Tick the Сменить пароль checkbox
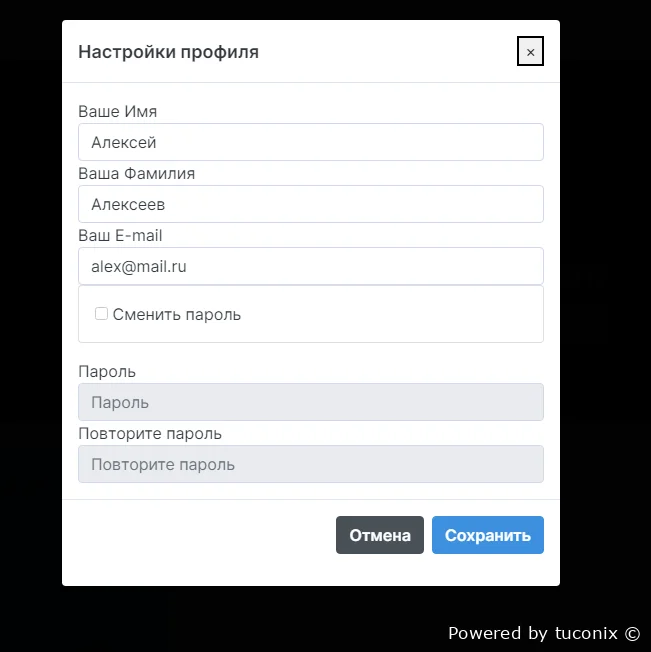This screenshot has height=652, width=651. (101, 314)
